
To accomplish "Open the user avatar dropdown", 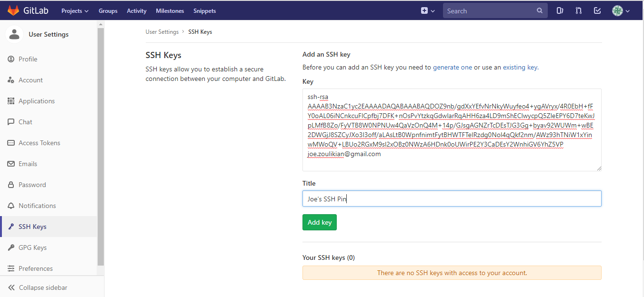I will coord(621,10).
